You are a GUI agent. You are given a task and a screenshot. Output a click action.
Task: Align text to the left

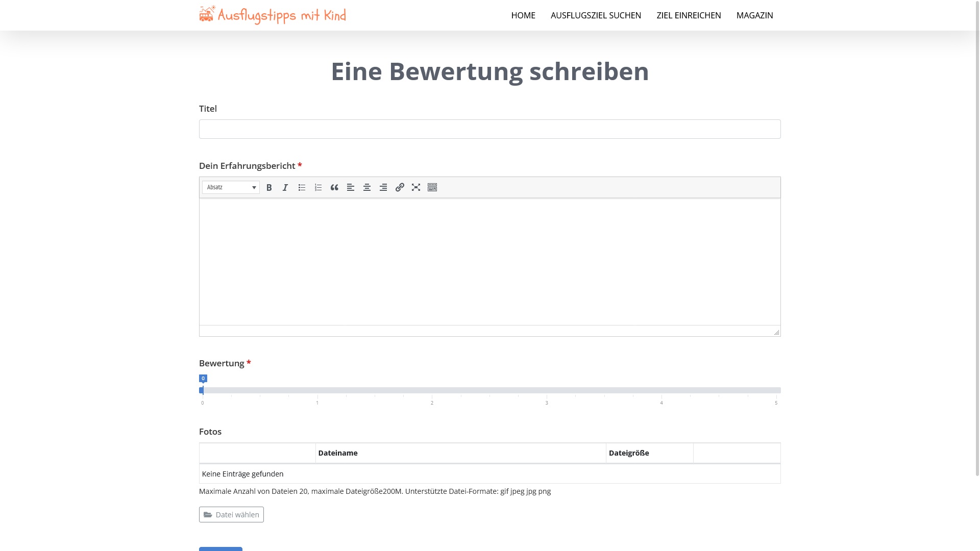pos(351,188)
